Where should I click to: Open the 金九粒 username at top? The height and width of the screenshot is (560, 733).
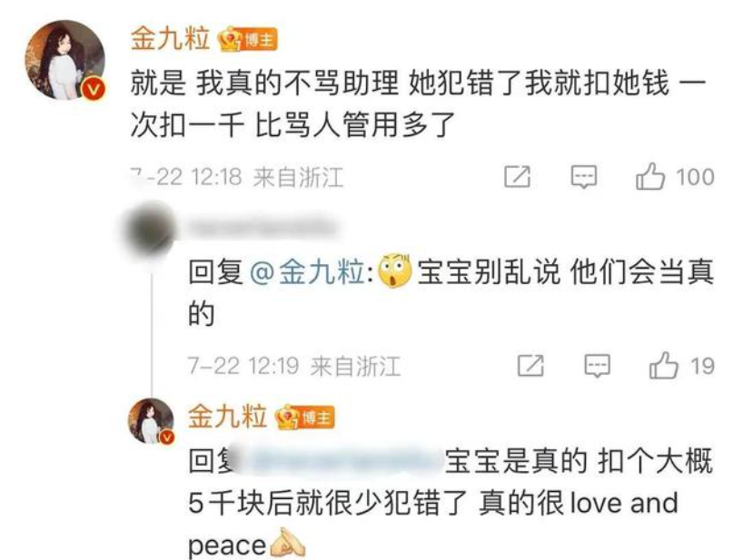(170, 39)
